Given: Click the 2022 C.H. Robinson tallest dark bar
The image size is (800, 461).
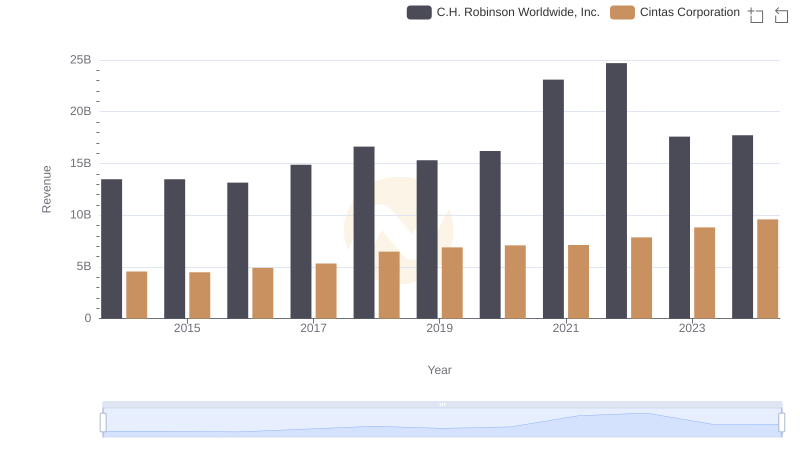Looking at the screenshot, I should pos(616,191).
